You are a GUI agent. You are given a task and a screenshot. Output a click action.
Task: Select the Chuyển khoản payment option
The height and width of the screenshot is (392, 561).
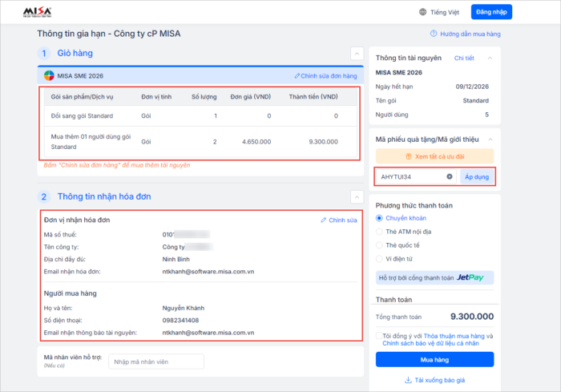(x=380, y=218)
